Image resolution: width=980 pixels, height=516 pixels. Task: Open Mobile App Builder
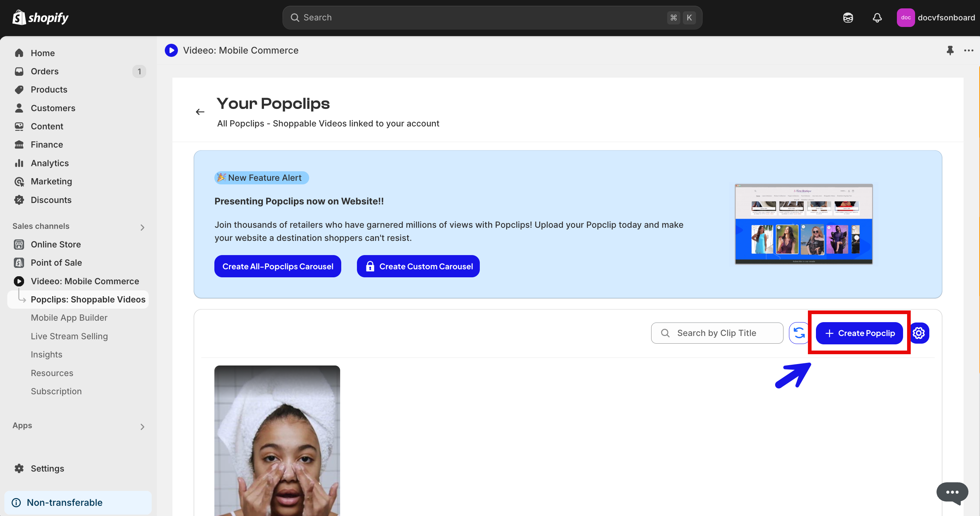69,317
